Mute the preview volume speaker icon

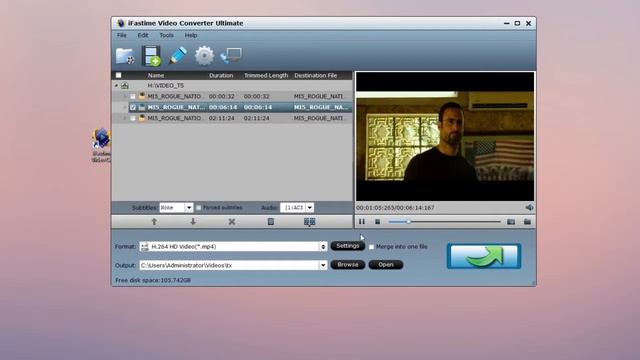click(529, 207)
